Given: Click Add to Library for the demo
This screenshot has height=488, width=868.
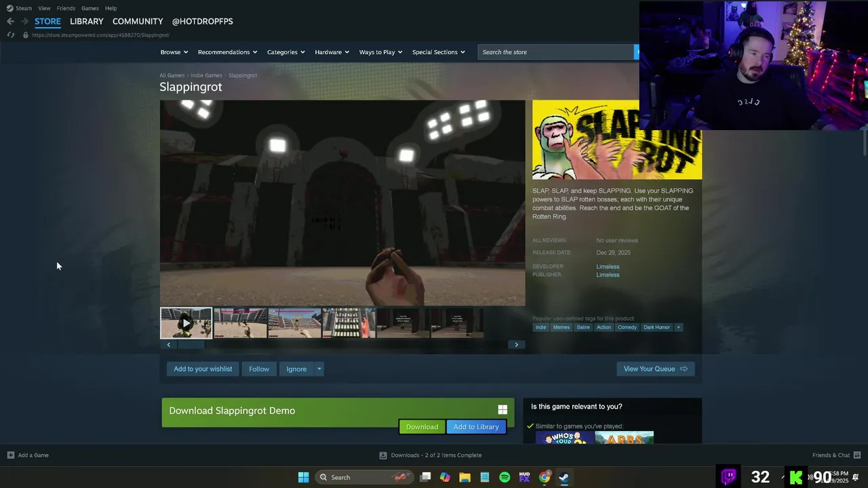Looking at the screenshot, I should [476, 426].
